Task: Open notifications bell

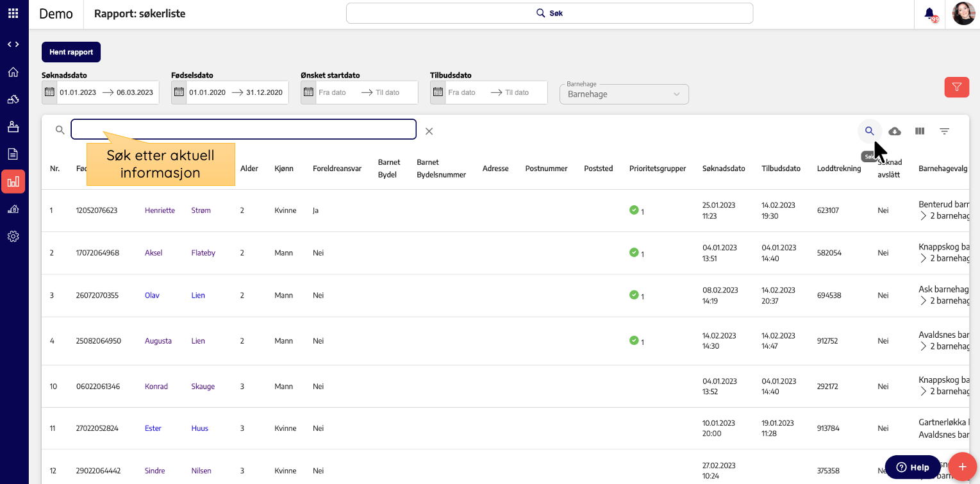Action: tap(929, 13)
